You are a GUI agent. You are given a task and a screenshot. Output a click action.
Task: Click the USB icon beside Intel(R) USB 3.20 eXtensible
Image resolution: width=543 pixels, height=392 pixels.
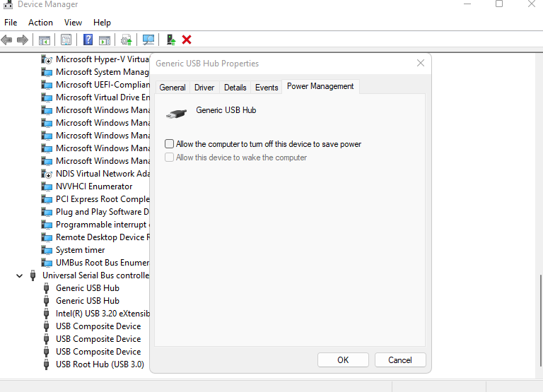coord(46,314)
